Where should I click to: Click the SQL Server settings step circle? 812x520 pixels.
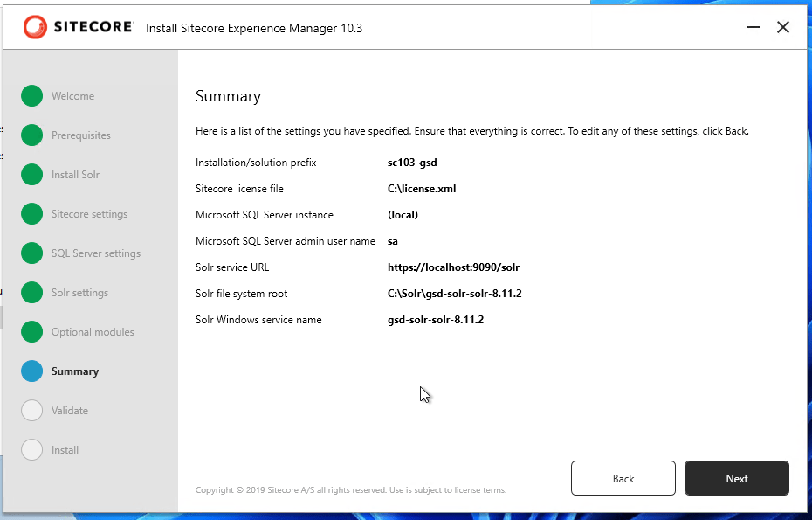32,253
